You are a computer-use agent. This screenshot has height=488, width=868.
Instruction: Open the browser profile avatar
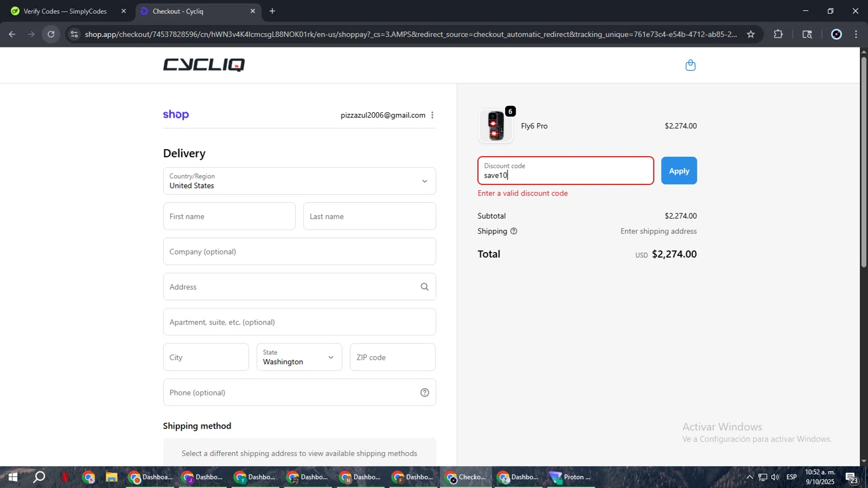[836, 34]
